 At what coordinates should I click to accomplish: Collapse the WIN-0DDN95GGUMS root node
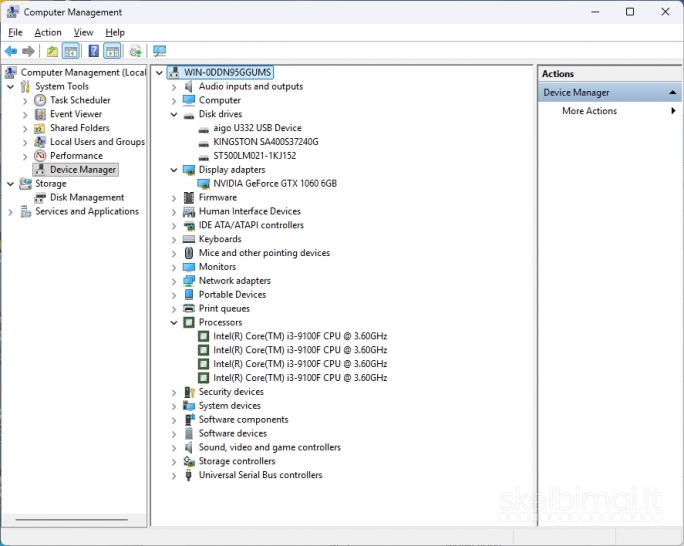tap(159, 73)
